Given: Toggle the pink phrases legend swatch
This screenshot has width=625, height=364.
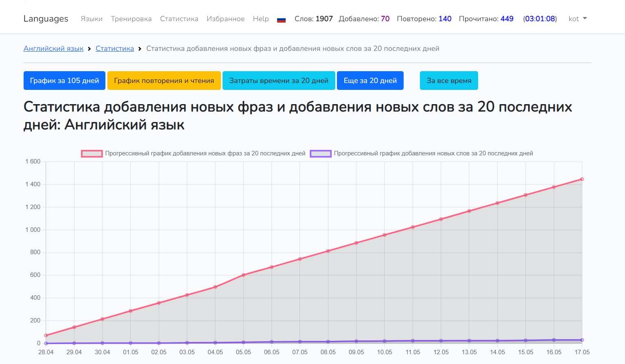Looking at the screenshot, I should pos(92,153).
